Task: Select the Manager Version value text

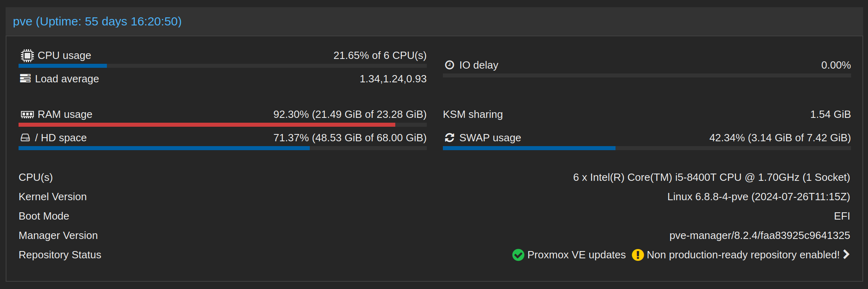Action: (759, 235)
